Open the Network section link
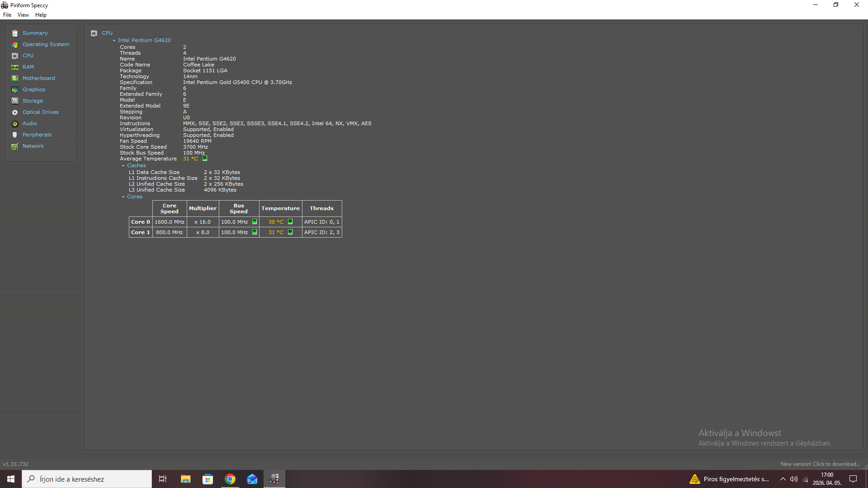The height and width of the screenshot is (488, 868). (33, 146)
